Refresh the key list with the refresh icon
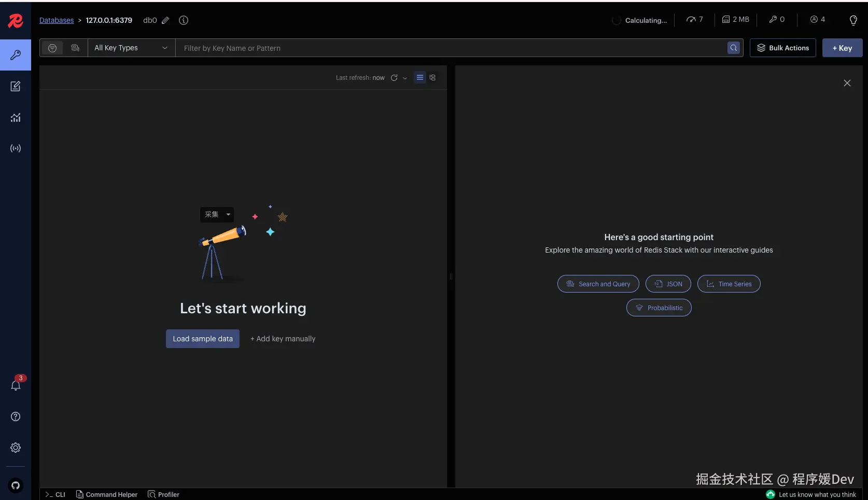The height and width of the screenshot is (500, 868). (x=394, y=78)
